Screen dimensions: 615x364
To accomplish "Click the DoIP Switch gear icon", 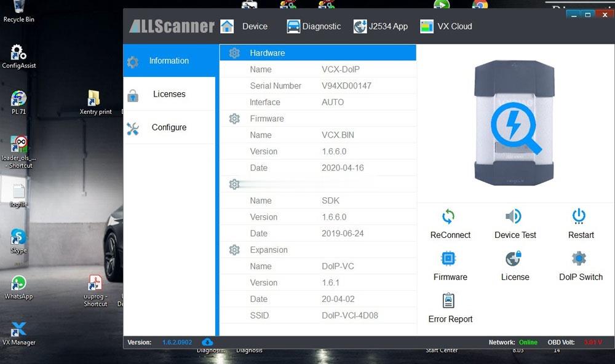I will tap(579, 258).
